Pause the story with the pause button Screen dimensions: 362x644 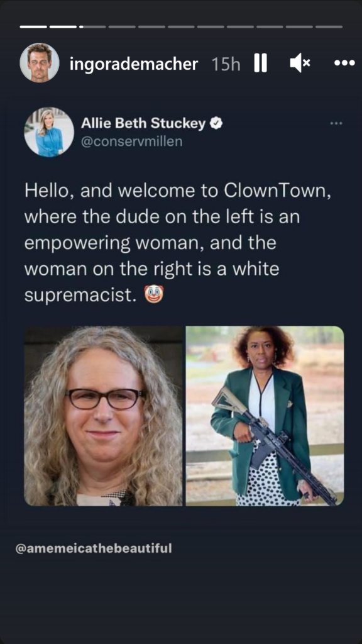tap(260, 63)
